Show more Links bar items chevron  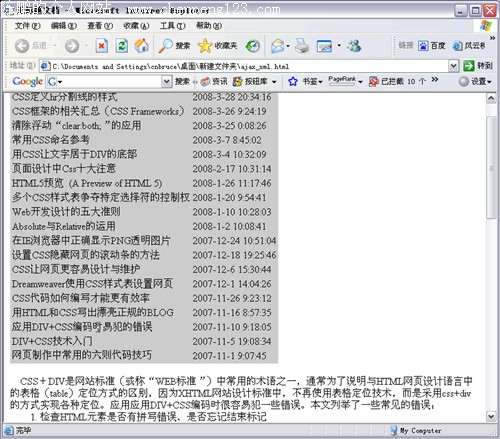tap(492, 38)
